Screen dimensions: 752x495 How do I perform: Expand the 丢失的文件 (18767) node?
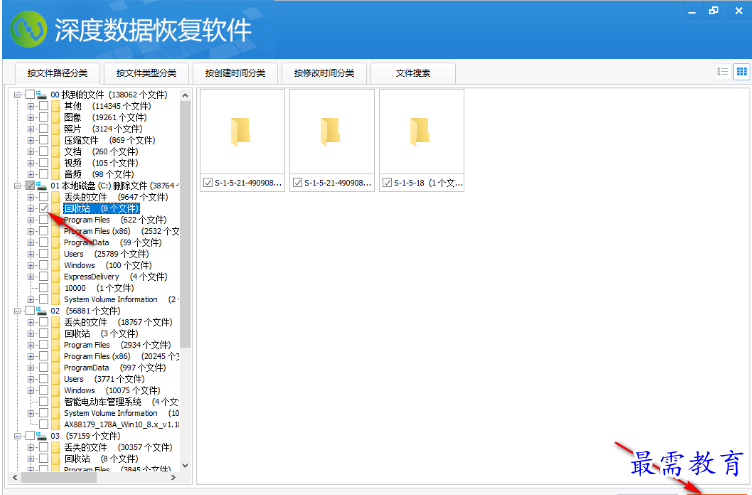(31, 322)
